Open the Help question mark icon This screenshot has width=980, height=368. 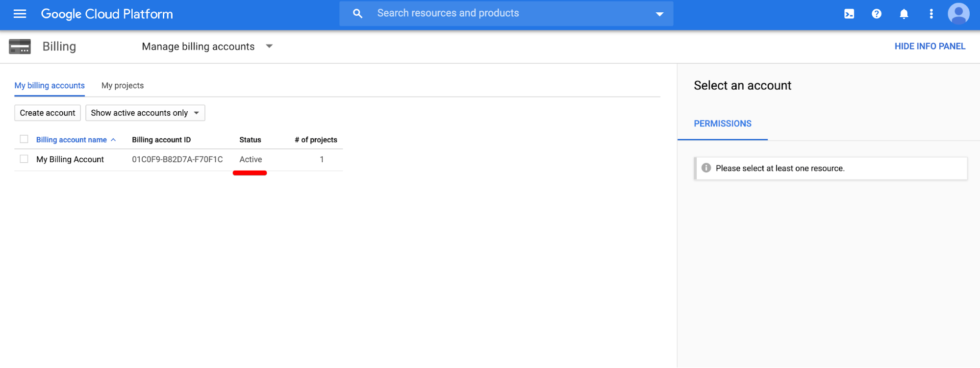tap(877, 14)
